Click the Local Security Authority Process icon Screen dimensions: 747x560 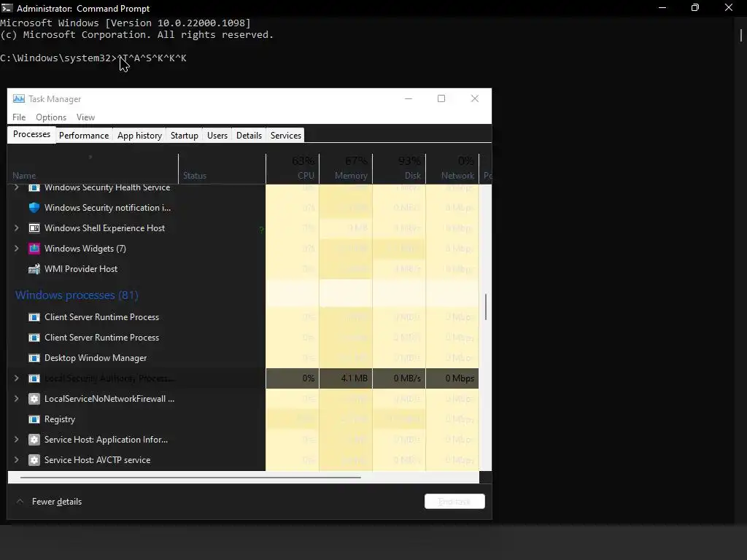pyautogui.click(x=34, y=378)
